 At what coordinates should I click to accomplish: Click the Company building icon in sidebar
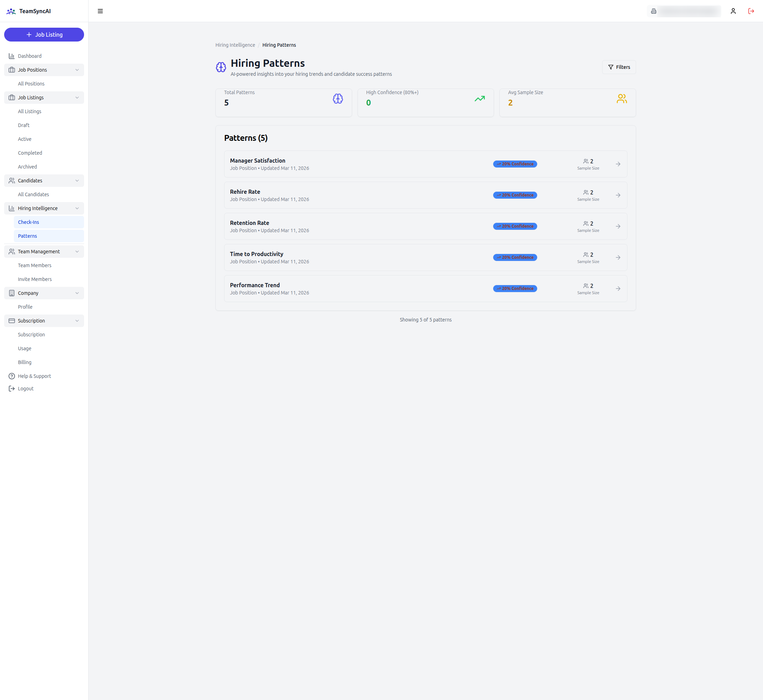coord(12,293)
